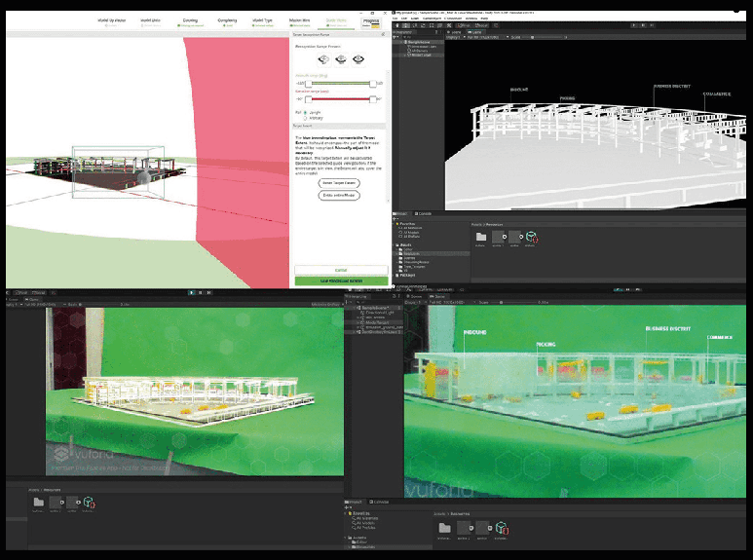Adjust the left handle of the green azimuth range slider
The image size is (753, 560).
click(308, 84)
